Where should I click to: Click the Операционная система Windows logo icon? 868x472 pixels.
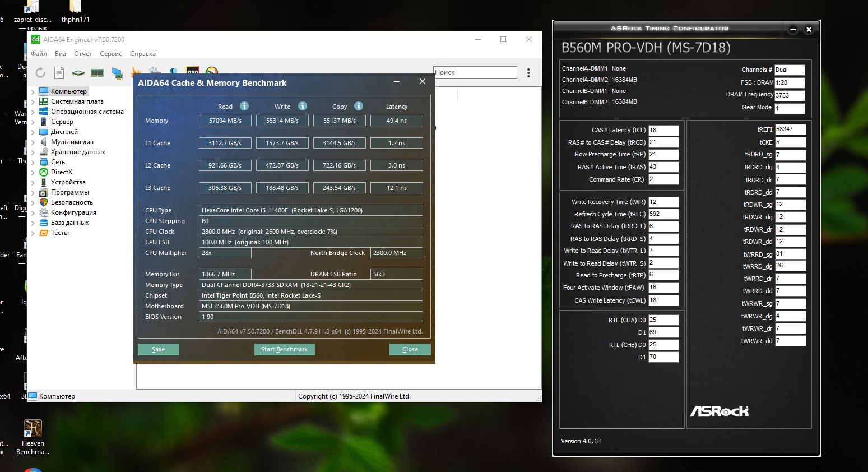coord(44,112)
